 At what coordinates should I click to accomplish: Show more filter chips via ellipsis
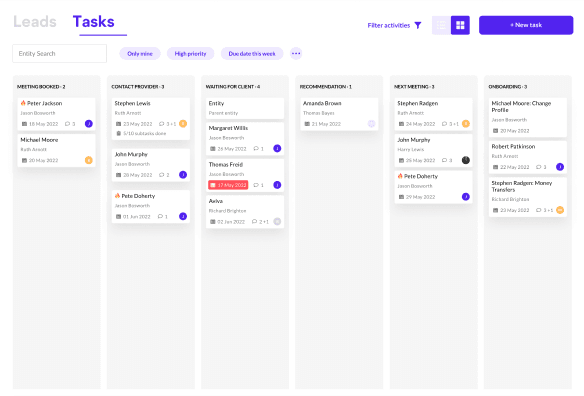pyautogui.click(x=296, y=54)
